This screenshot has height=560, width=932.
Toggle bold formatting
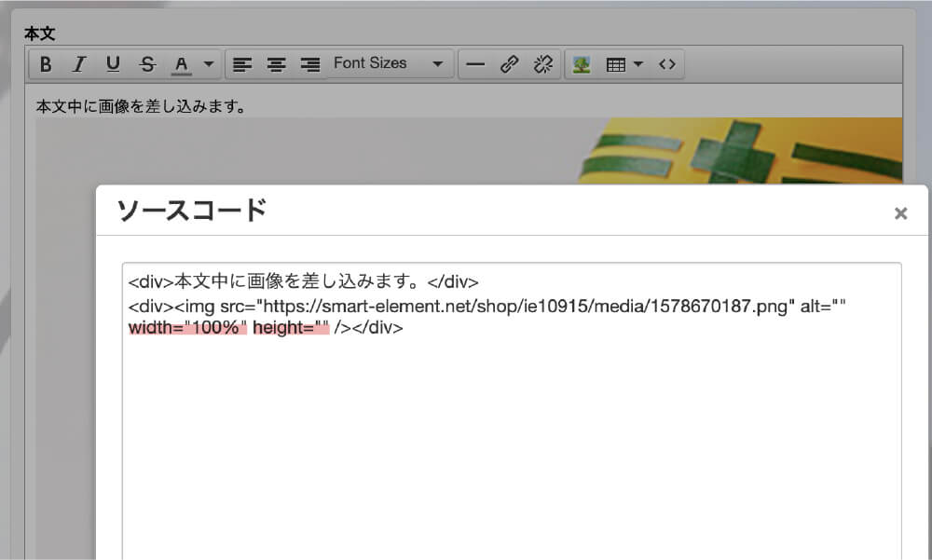[x=46, y=64]
